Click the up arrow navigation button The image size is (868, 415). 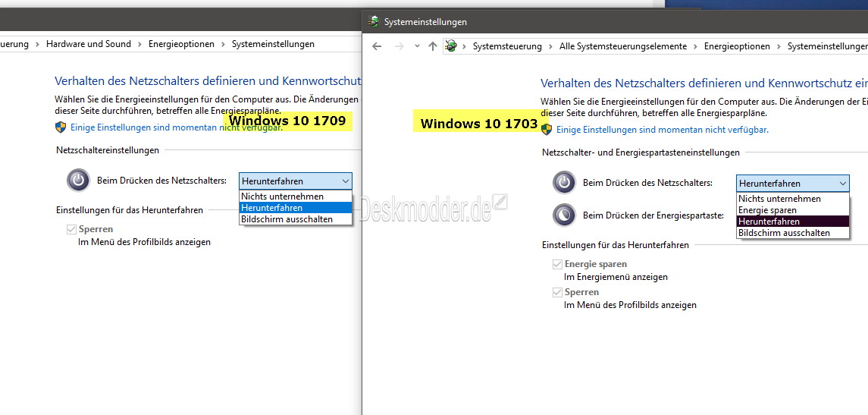(433, 46)
